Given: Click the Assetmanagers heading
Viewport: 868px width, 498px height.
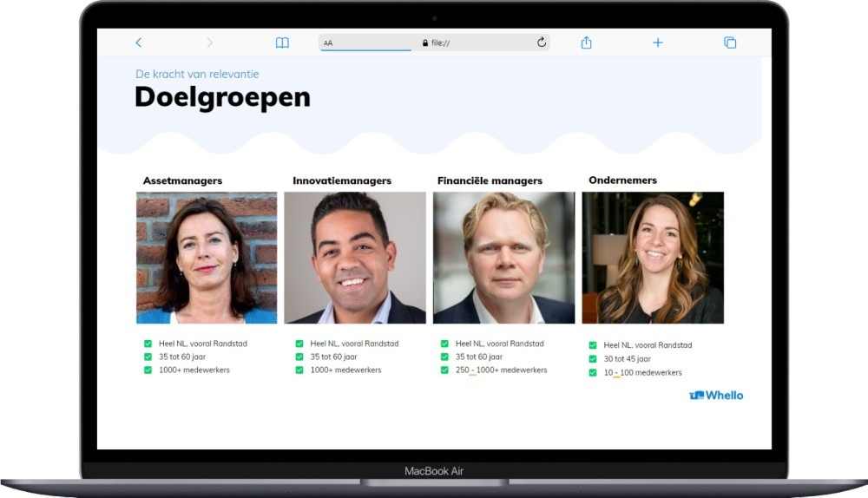Looking at the screenshot, I should point(182,180).
